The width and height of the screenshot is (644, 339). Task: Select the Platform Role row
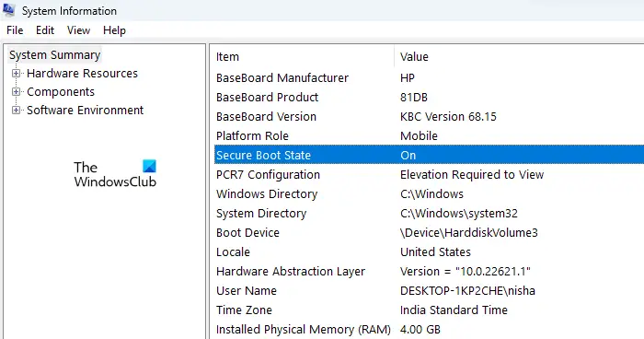(x=430, y=136)
